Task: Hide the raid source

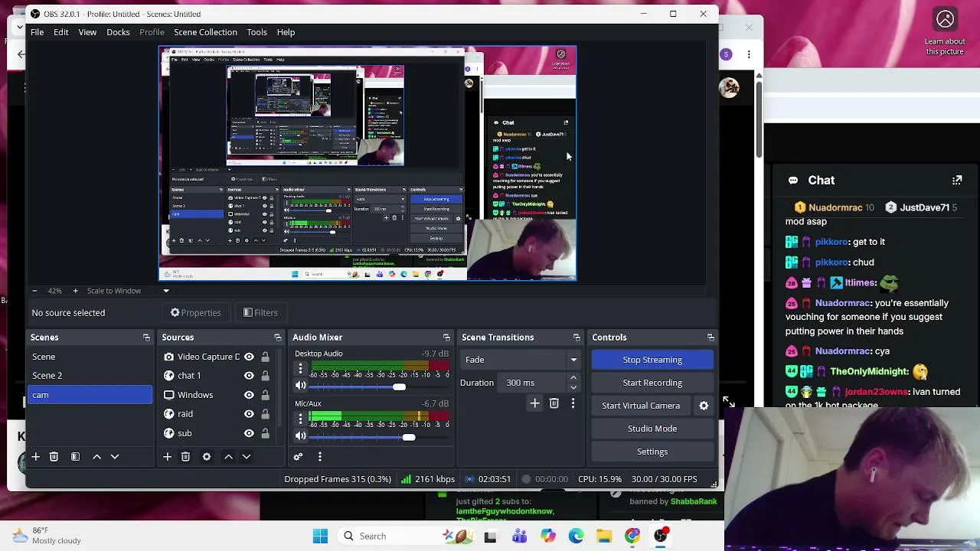Action: [x=249, y=414]
